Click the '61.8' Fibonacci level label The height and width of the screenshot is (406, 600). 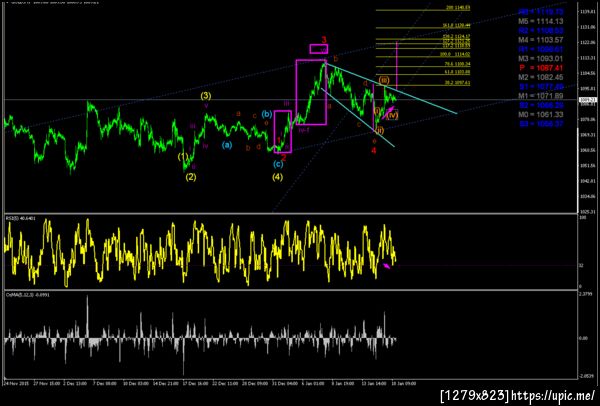click(x=457, y=72)
